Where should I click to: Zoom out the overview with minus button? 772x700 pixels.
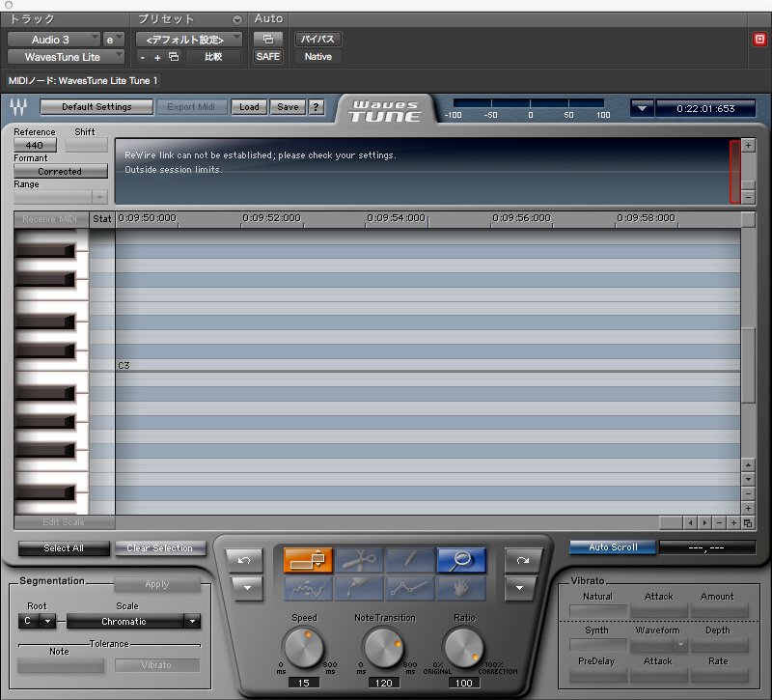[x=749, y=197]
